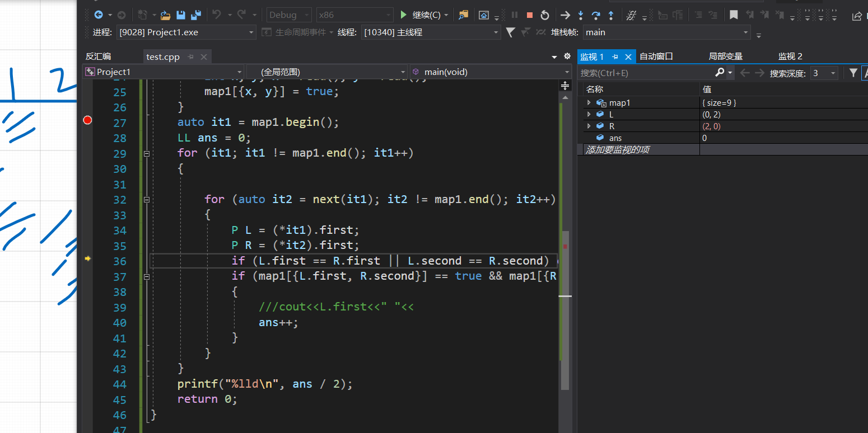Open the thread 主线程 dropdown
Image resolution: width=868 pixels, height=433 pixels.
point(431,32)
